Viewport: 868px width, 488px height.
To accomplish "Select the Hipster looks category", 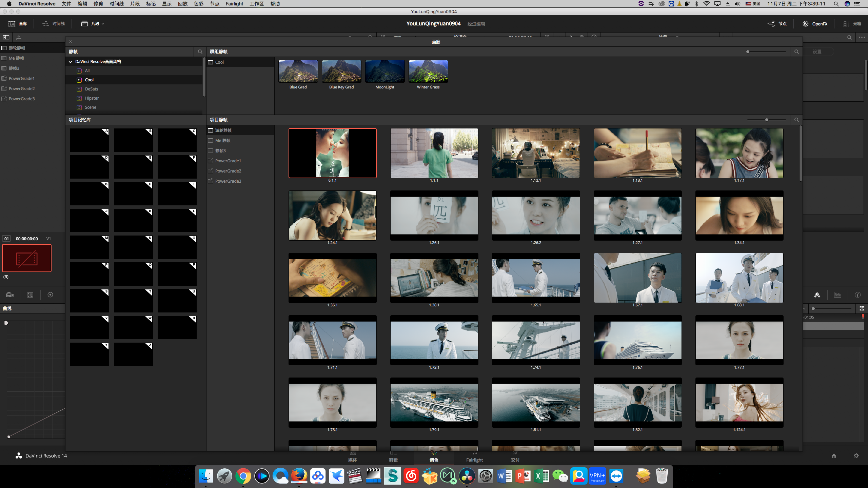I will [x=92, y=98].
